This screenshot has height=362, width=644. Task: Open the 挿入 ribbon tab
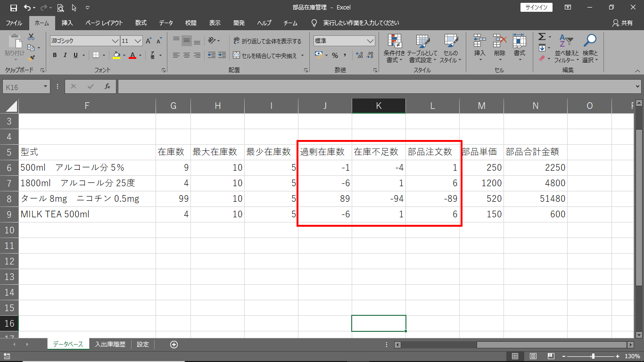(67, 23)
